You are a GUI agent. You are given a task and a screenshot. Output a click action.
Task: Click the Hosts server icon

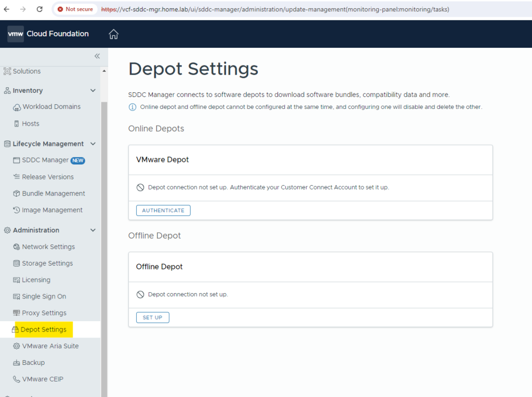(17, 124)
